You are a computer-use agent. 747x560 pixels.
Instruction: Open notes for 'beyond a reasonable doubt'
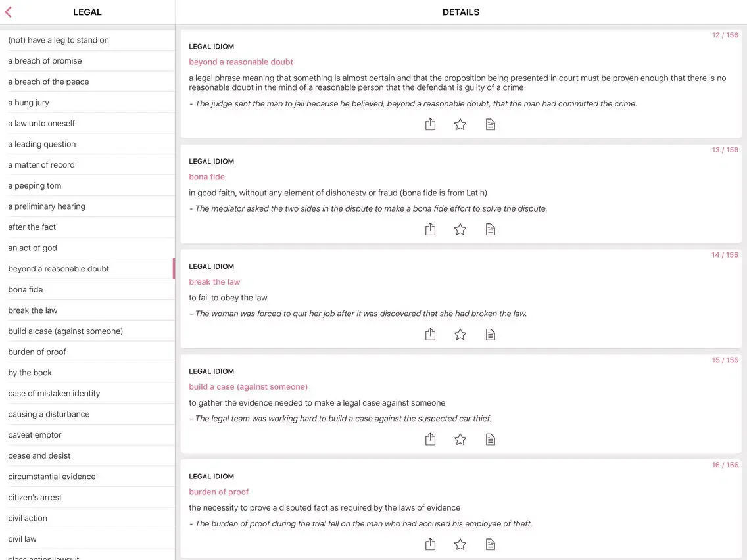coord(491,124)
